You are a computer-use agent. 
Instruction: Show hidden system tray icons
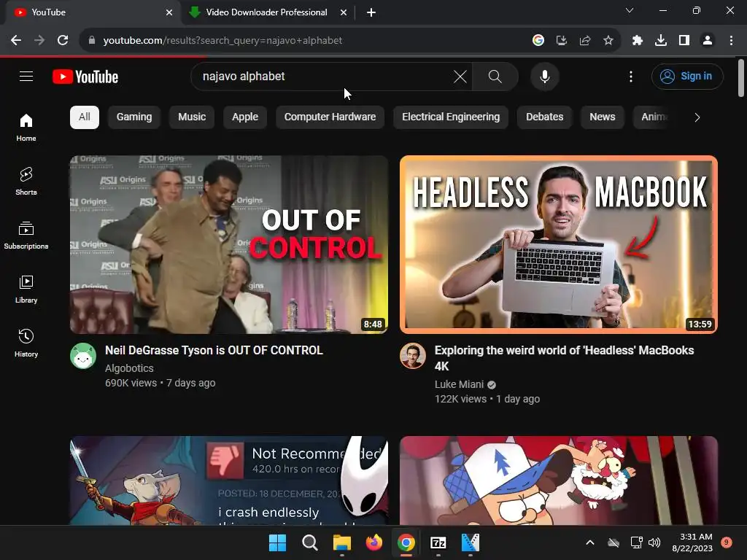(589, 542)
